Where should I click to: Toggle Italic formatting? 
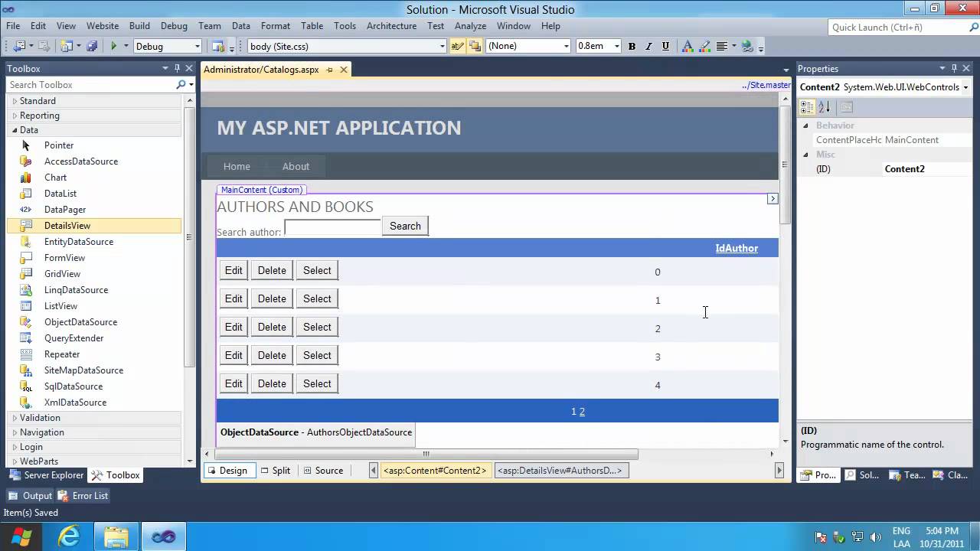click(649, 46)
